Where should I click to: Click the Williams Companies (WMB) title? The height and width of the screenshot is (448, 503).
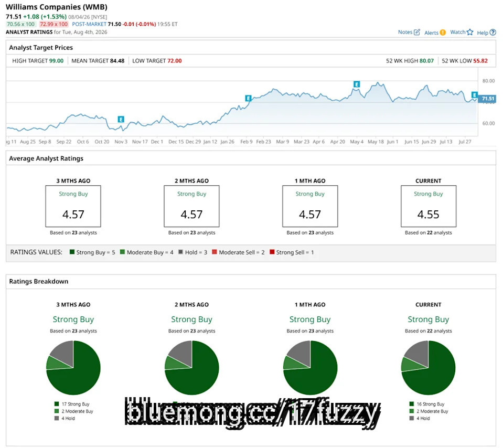(x=57, y=7)
